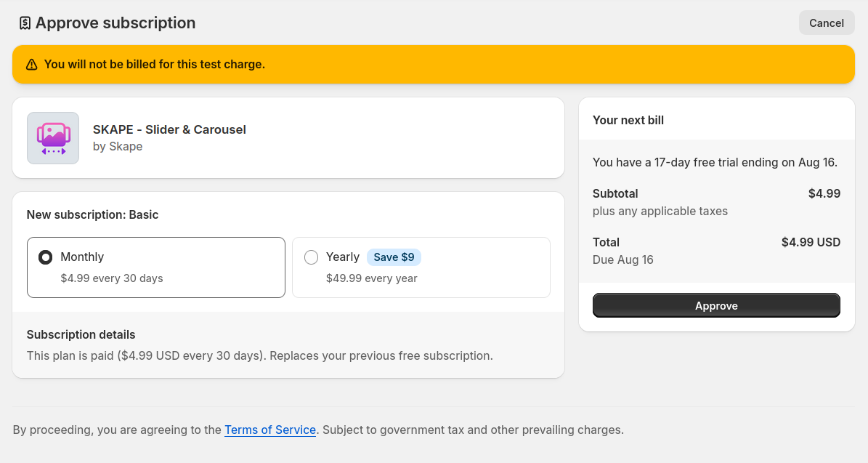This screenshot has width=868, height=463.
Task: Click the Save $9 badge
Action: pyautogui.click(x=394, y=257)
